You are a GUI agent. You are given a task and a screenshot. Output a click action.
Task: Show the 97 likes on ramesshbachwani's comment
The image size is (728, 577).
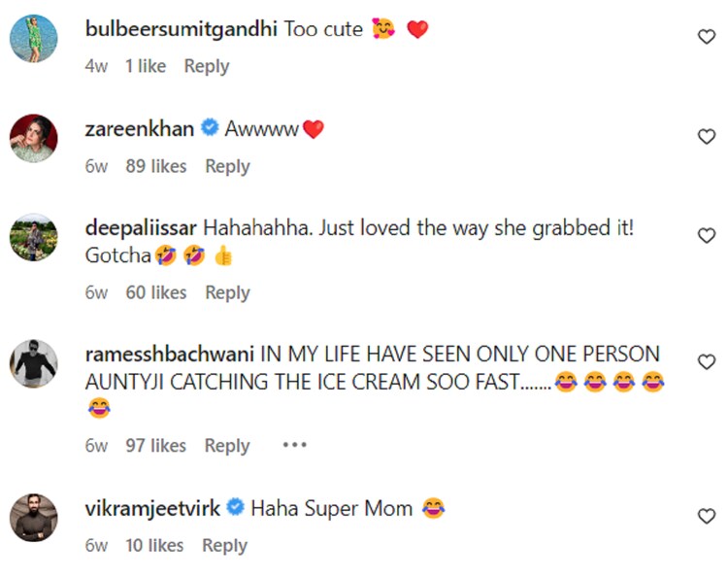(x=155, y=446)
